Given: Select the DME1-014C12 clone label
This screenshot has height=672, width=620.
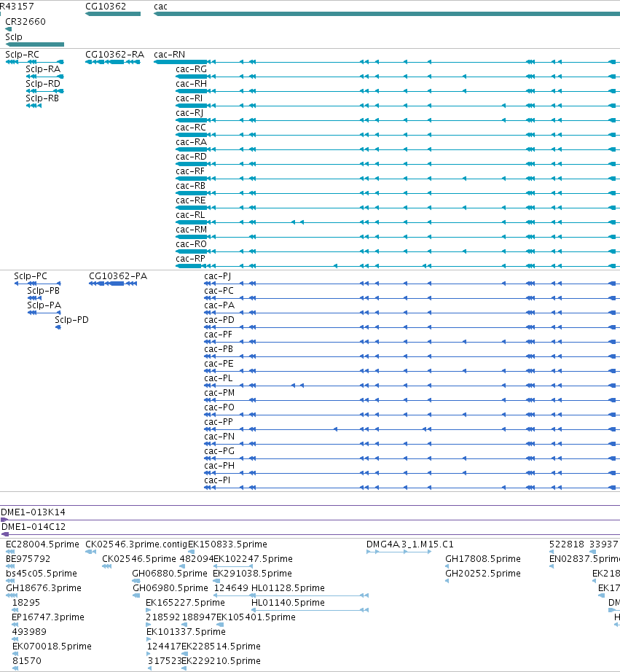Looking at the screenshot, I should pos(34,527).
